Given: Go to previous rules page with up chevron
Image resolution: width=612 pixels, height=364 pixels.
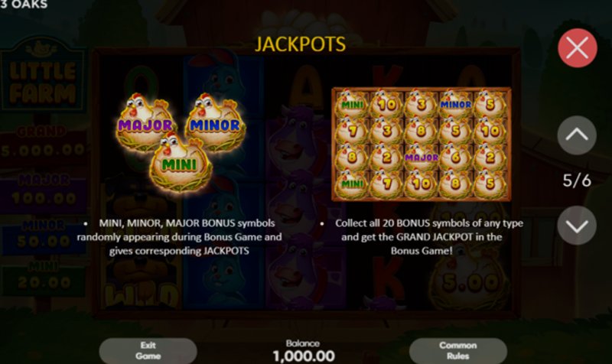Looking at the screenshot, I should click(x=577, y=135).
